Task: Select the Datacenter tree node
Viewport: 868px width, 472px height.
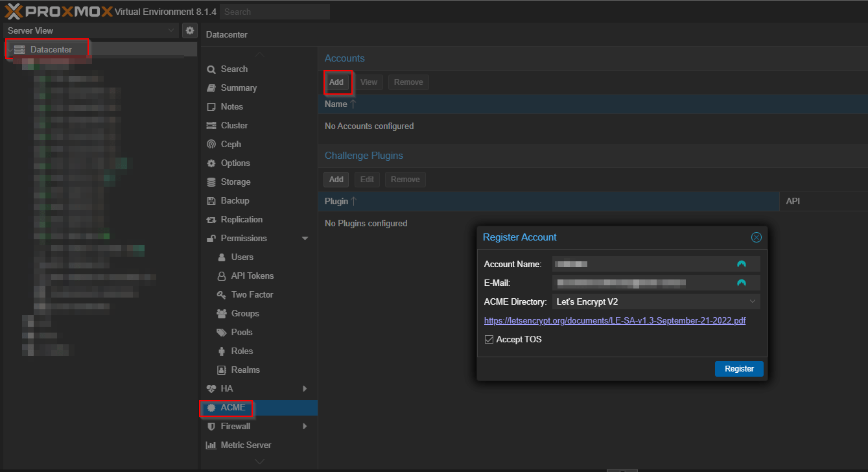Action: click(x=51, y=49)
